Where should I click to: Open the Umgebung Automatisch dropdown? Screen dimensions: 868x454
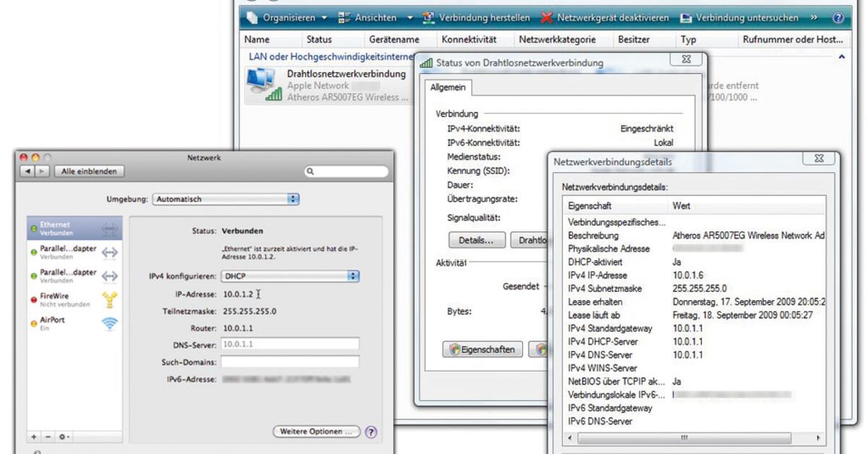(226, 199)
